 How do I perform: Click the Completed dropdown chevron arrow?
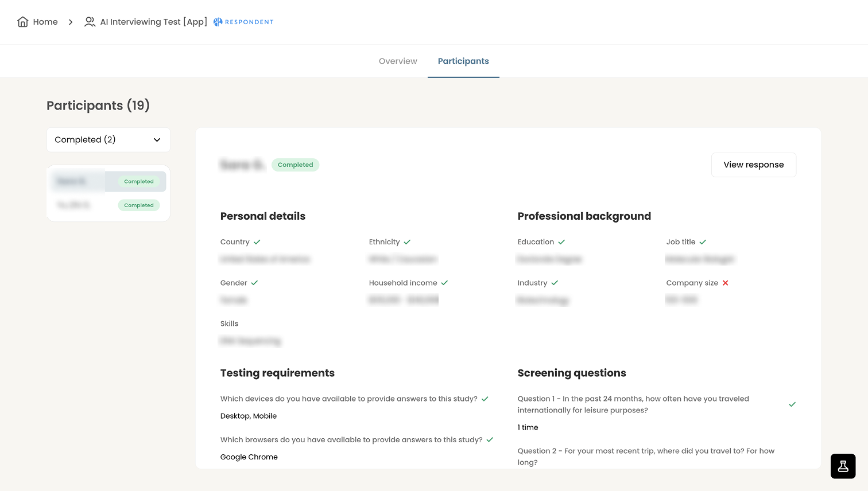point(157,140)
